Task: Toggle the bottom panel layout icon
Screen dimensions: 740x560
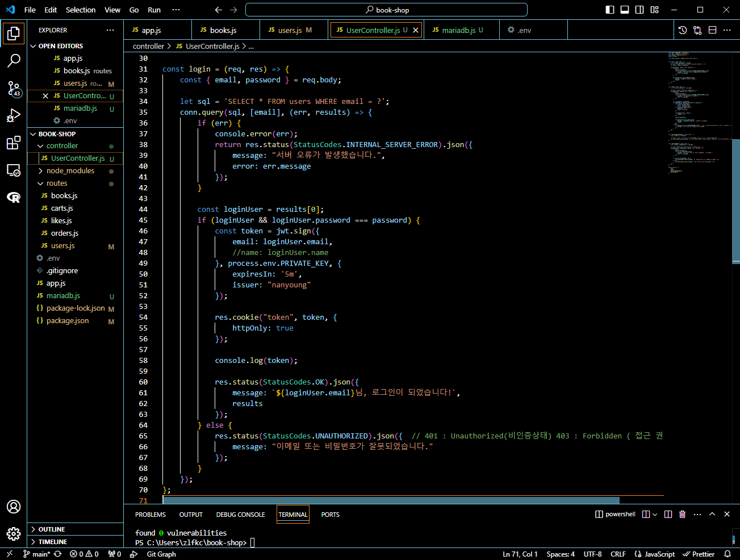Action: (x=625, y=10)
